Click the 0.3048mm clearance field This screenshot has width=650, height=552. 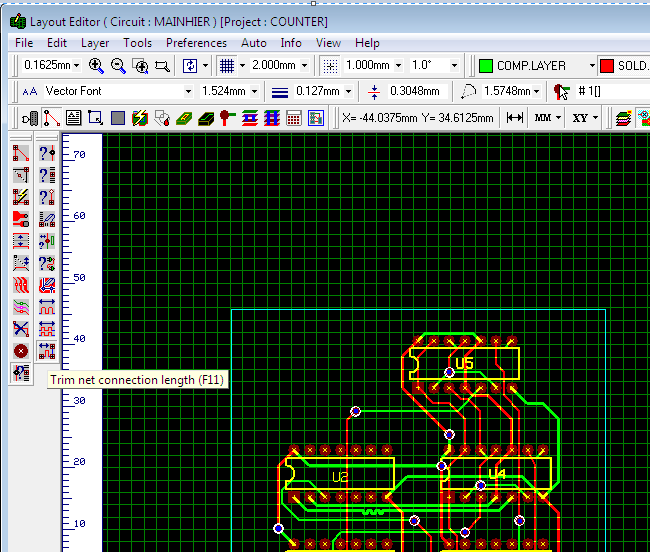coord(418,91)
